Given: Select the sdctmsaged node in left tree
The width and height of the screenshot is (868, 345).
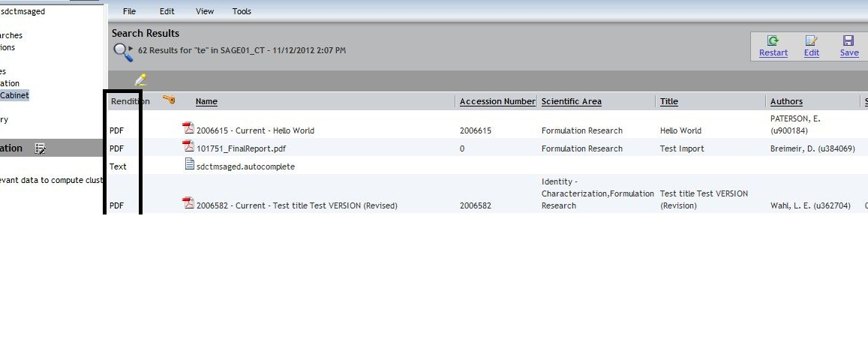Looking at the screenshot, I should 23,11.
